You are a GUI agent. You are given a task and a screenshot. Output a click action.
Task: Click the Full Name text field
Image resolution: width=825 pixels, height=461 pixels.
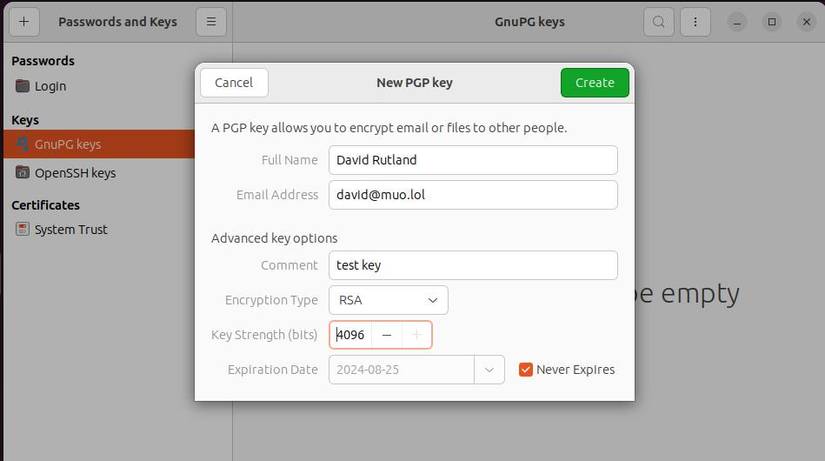click(473, 159)
